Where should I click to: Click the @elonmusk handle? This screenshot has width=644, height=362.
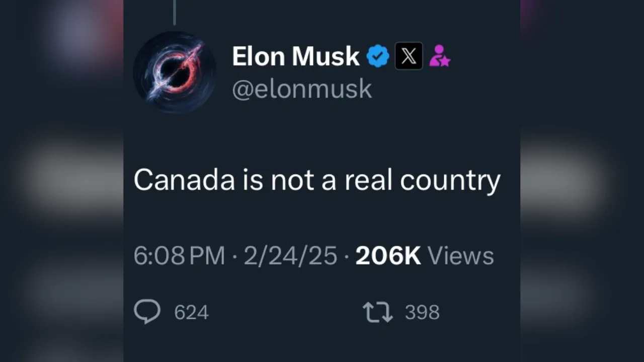click(x=302, y=88)
